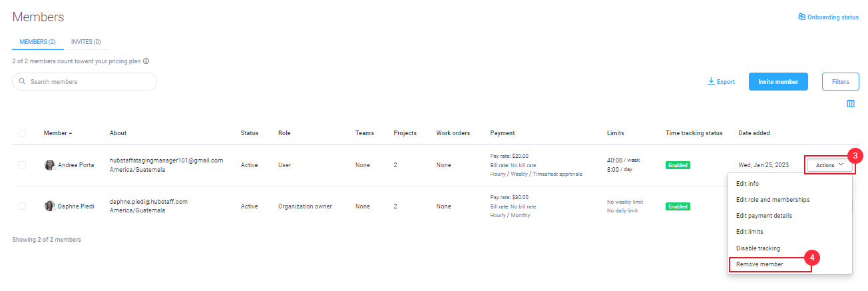Select Remove member from the menu

(x=759, y=264)
